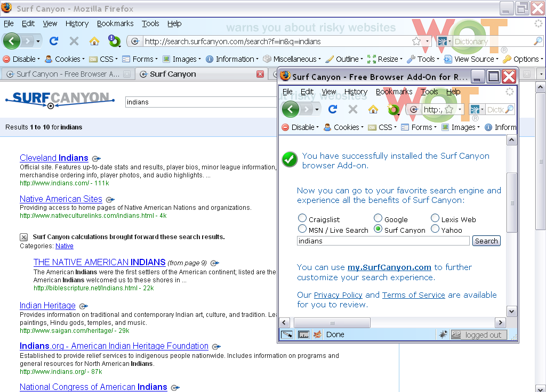Click the Surf Canyon icon beside Cleveland Indians
The image size is (546, 392).
[96, 159]
